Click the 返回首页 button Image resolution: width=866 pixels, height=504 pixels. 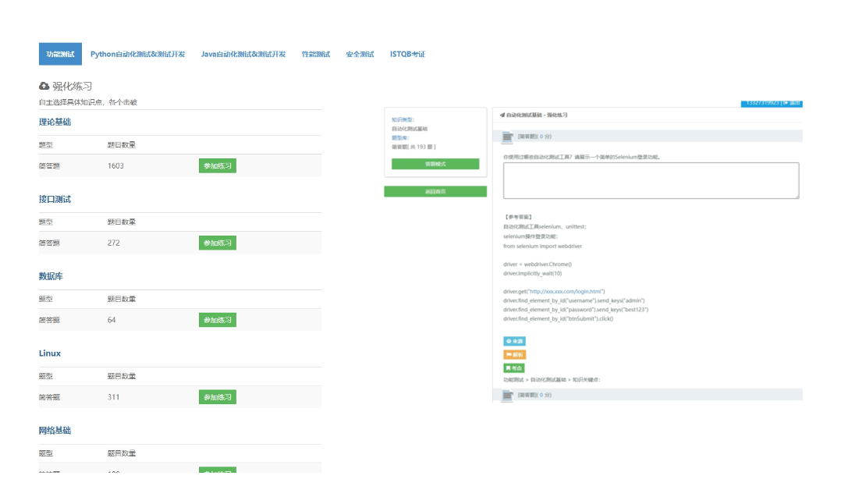tap(435, 191)
